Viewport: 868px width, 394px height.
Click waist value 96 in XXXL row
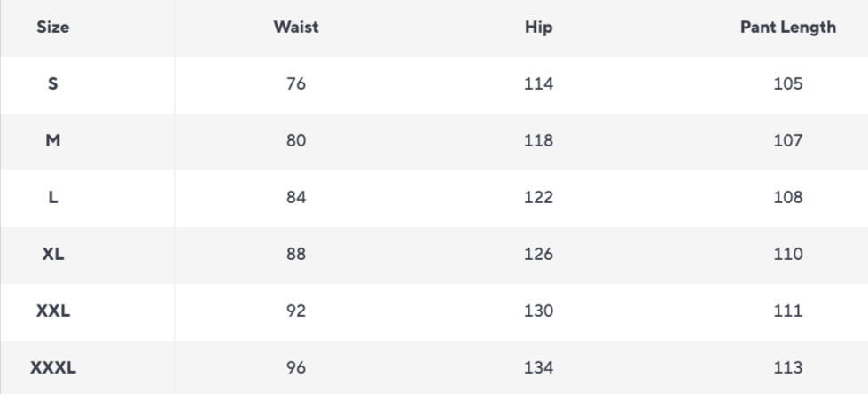pyautogui.click(x=296, y=368)
